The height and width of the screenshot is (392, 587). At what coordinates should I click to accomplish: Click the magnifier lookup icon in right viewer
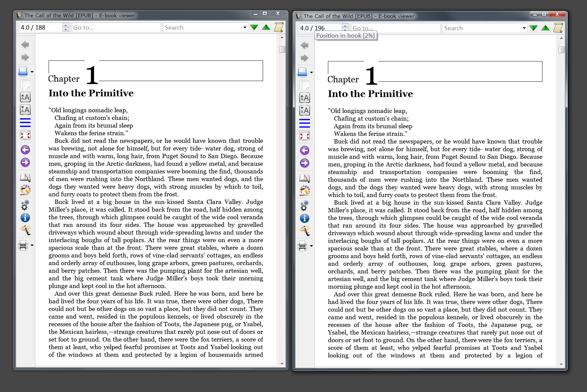305,231
